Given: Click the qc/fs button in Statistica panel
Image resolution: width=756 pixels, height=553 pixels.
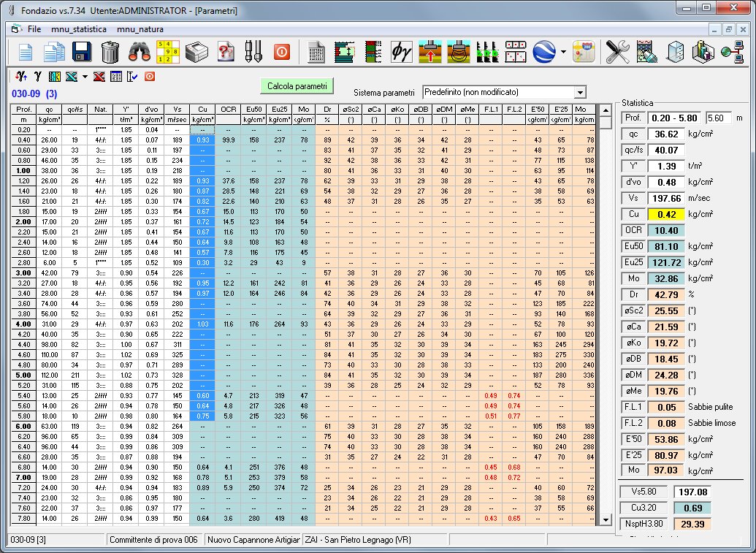Looking at the screenshot, I should pyautogui.click(x=633, y=150).
